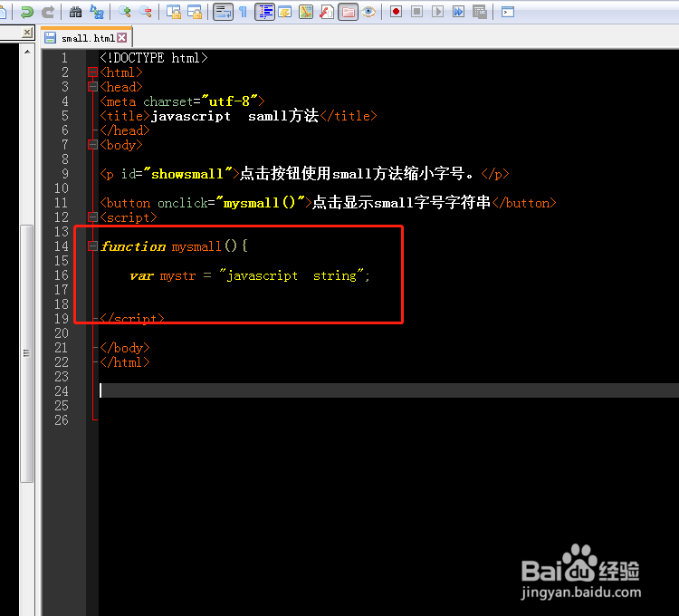Click the Zoom In magnifier icon

tap(125, 12)
